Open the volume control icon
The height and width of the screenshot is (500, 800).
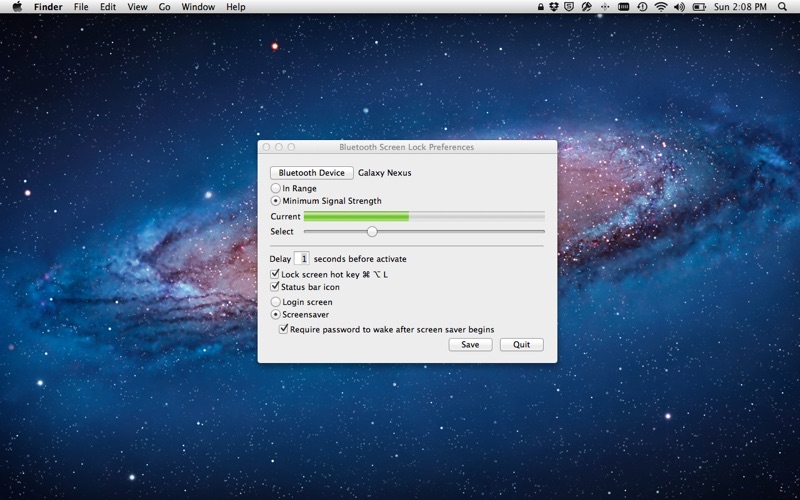tap(679, 7)
